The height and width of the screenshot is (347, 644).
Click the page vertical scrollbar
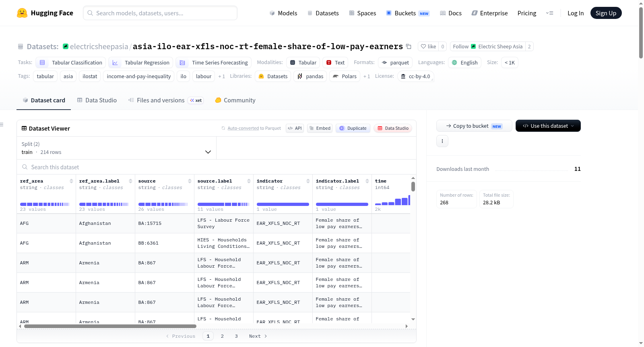coord(641,32)
